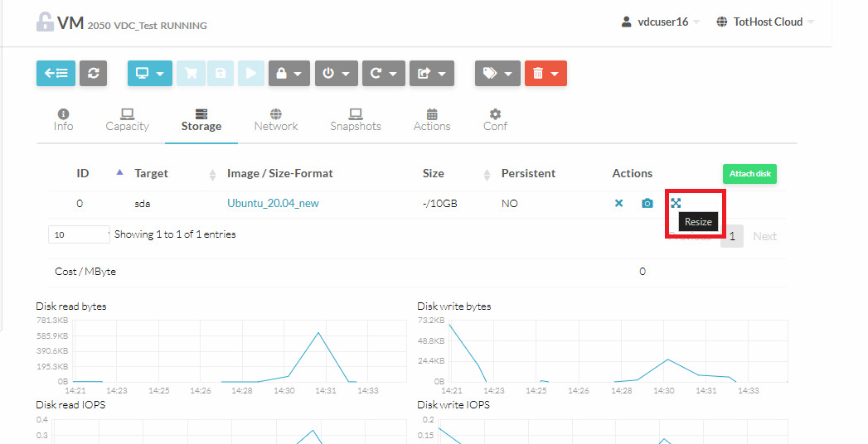
Task: Open the power off dropdown
Action: coord(337,73)
